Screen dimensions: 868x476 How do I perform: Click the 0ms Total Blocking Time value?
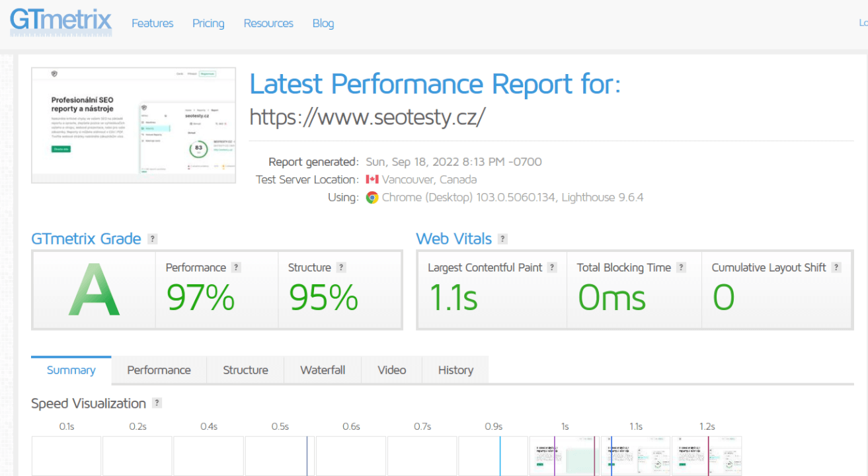[x=612, y=297]
